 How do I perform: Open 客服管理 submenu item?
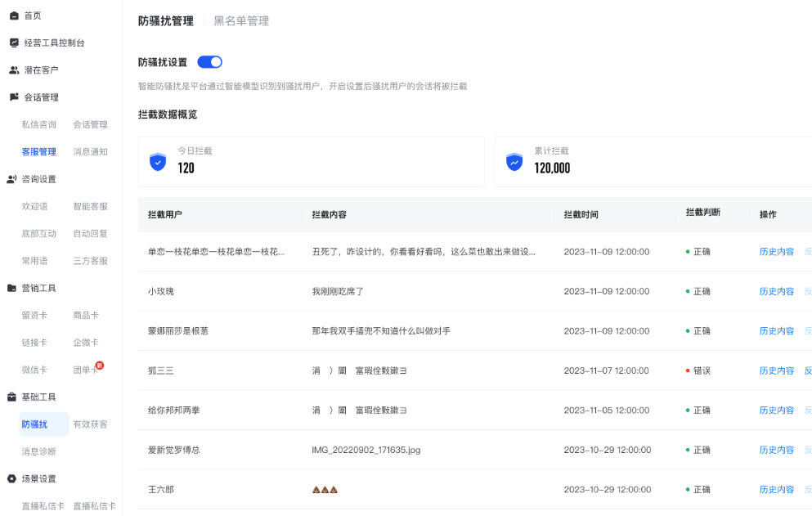[38, 152]
